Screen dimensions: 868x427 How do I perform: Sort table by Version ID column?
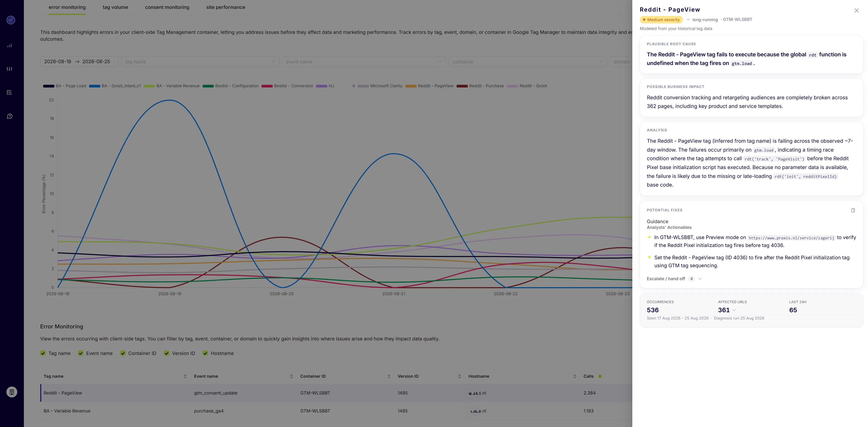(459, 377)
